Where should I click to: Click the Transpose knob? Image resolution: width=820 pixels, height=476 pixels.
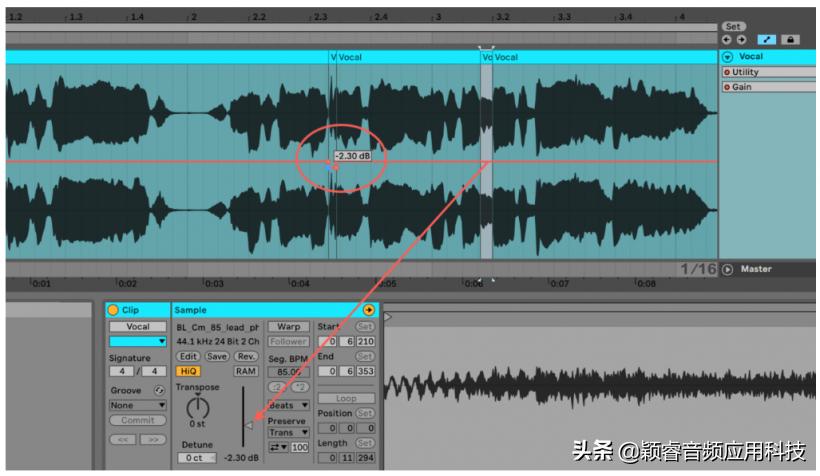click(x=198, y=407)
